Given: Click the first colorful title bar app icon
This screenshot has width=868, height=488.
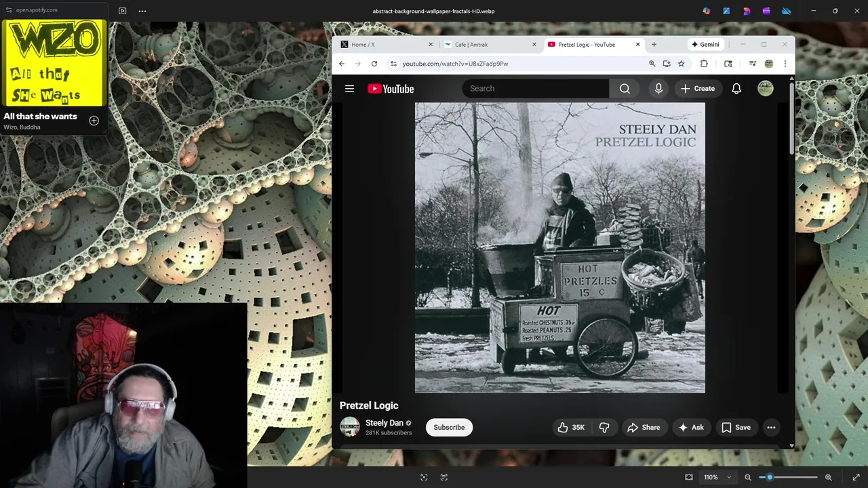Looking at the screenshot, I should 707,11.
